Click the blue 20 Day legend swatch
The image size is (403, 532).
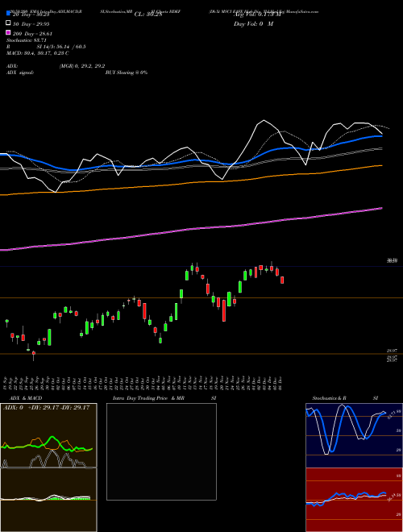[9, 13]
